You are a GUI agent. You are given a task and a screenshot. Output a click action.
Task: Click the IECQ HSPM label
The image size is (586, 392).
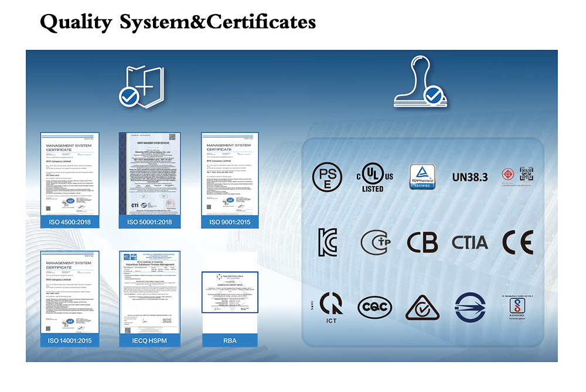point(149,340)
